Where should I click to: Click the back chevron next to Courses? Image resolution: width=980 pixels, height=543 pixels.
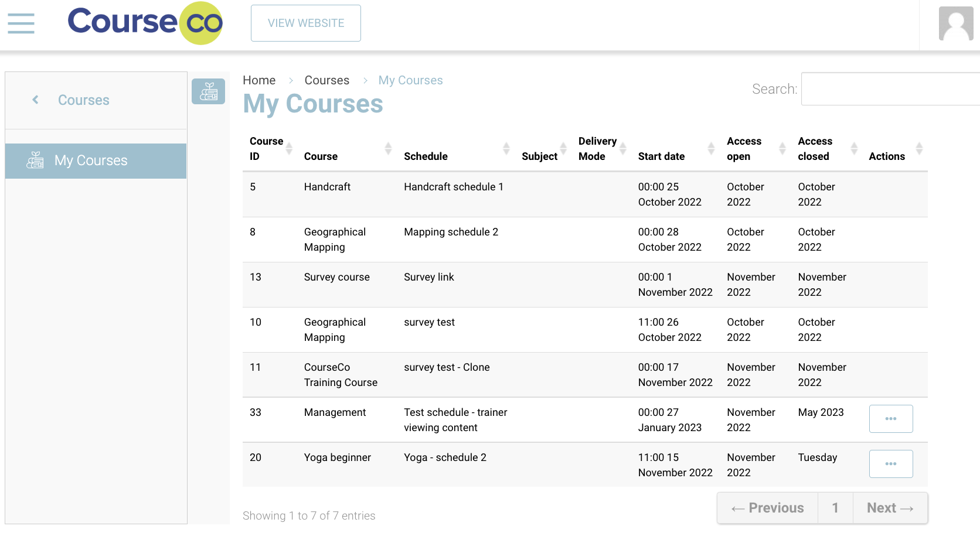click(36, 100)
